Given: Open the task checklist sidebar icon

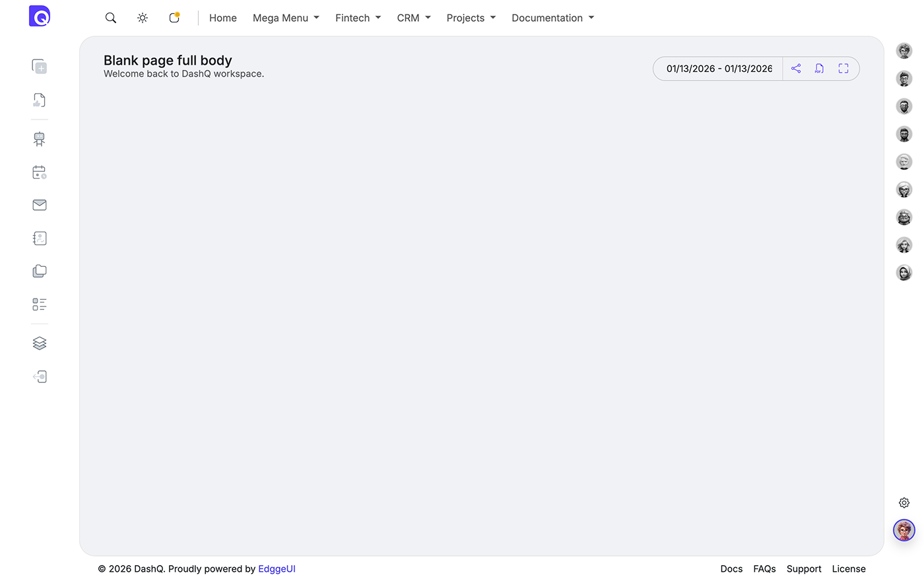Looking at the screenshot, I should 40,304.
